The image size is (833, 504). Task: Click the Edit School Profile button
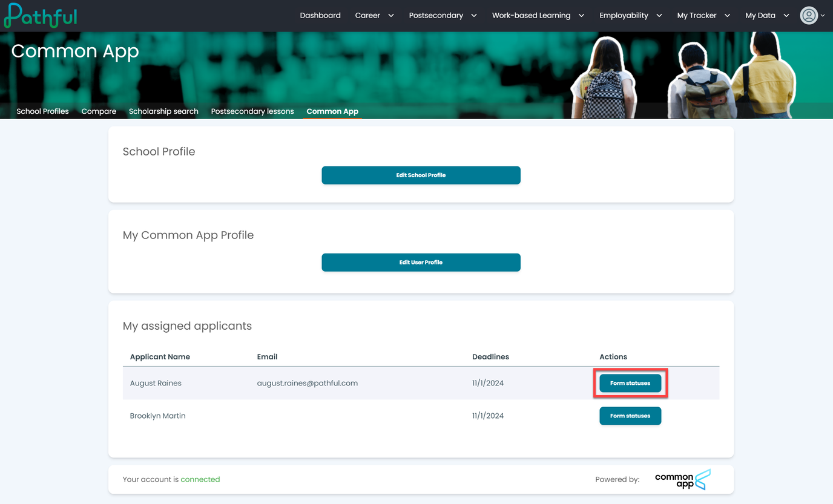point(421,175)
